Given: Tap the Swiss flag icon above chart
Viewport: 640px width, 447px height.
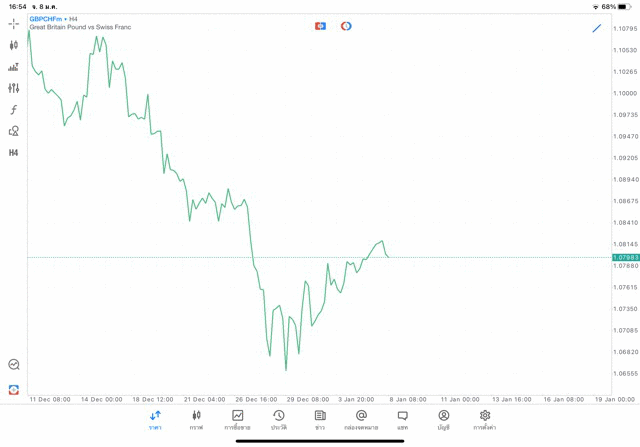Looking at the screenshot, I should 320,26.
